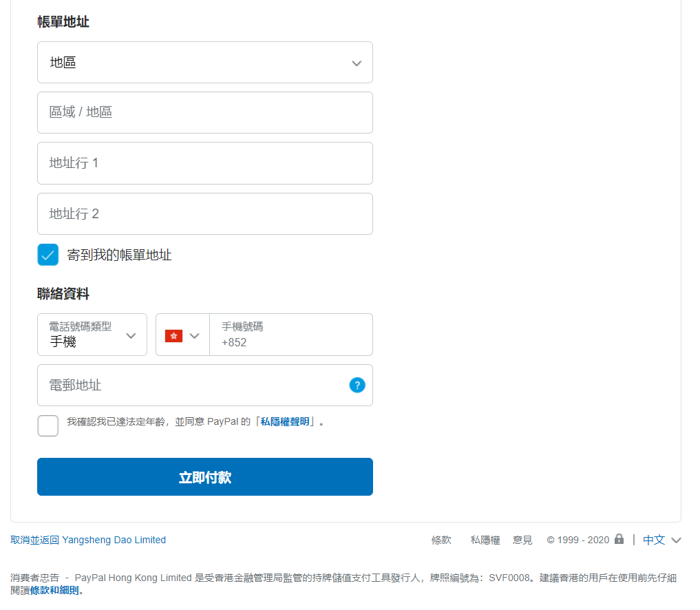Screen dimensions: 700x610
Task: Click the 聯絡資料 section heading
Action: 63,294
